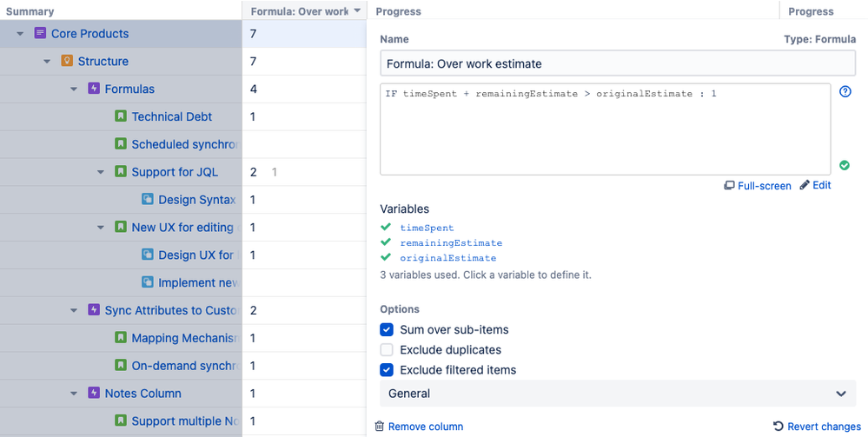The image size is (868, 437).
Task: Collapse the Formulas row
Action: (x=74, y=89)
